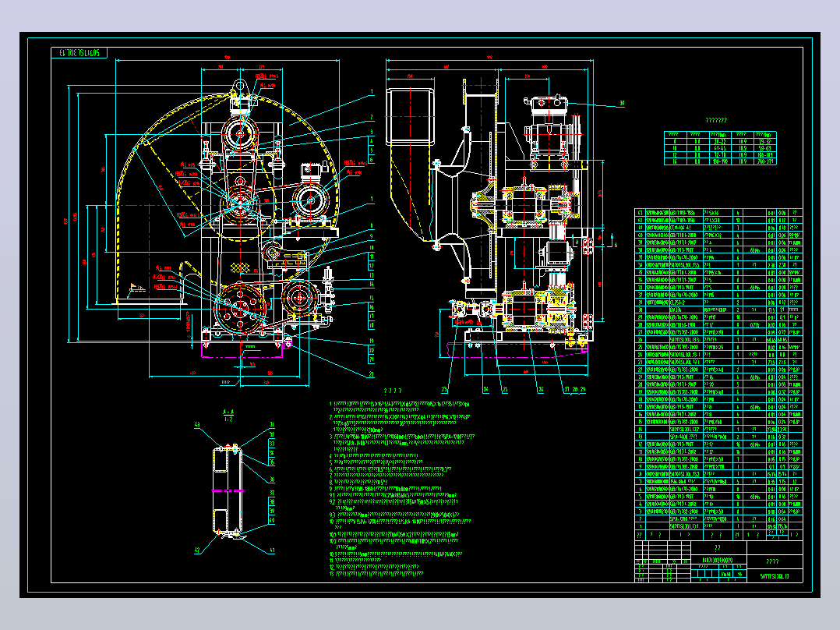Click part balloon 1 at the top of the front view
Image resolution: width=840 pixels, height=630 pixels.
pyautogui.click(x=371, y=92)
